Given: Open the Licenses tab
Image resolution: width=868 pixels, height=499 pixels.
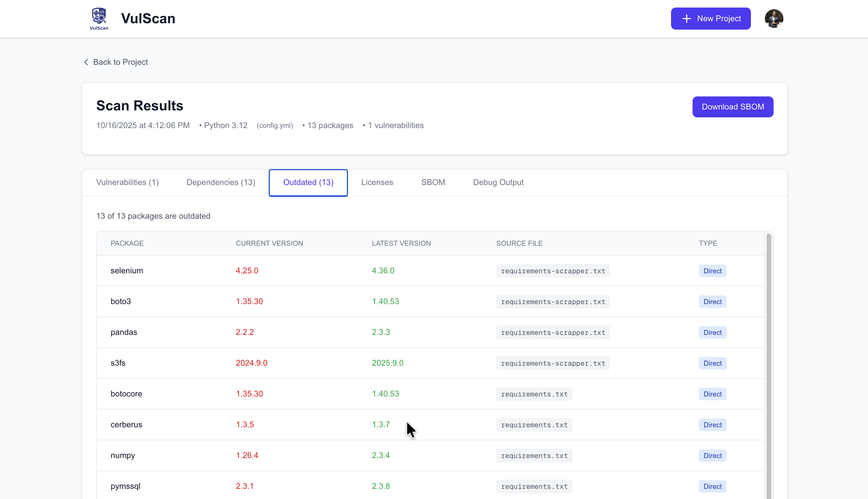Looking at the screenshot, I should [376, 182].
